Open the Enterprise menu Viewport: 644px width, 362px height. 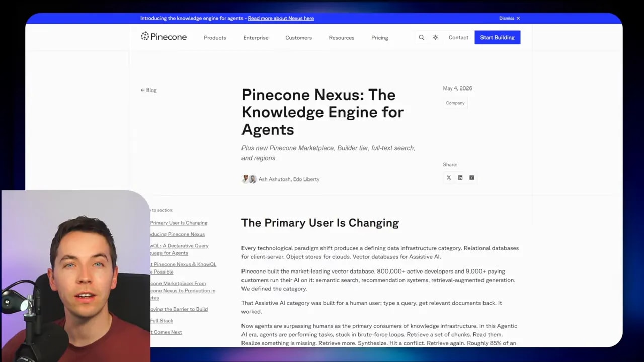pos(256,38)
